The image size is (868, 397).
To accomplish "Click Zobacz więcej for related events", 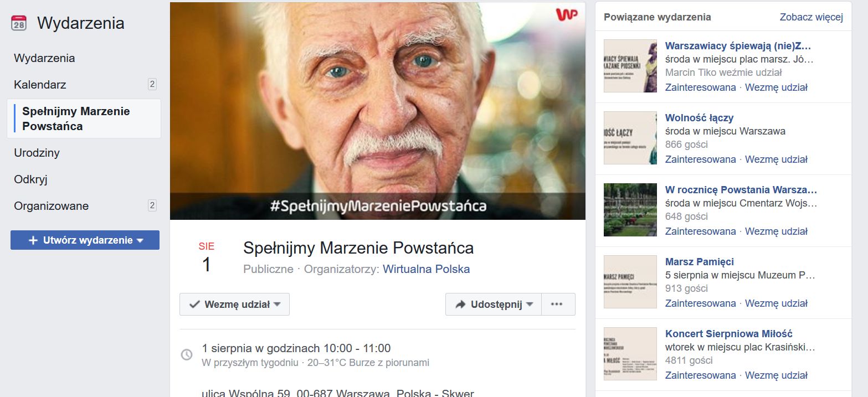I will tap(811, 17).
